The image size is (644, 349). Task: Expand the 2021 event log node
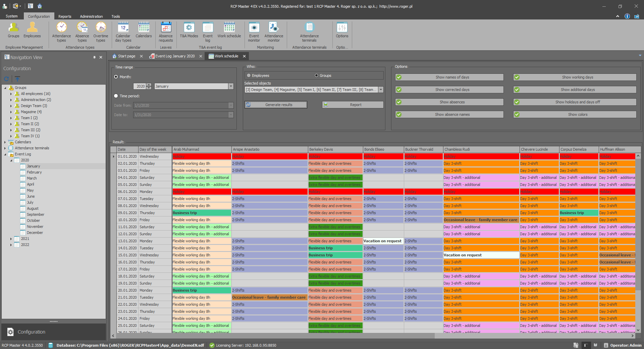[11, 239]
